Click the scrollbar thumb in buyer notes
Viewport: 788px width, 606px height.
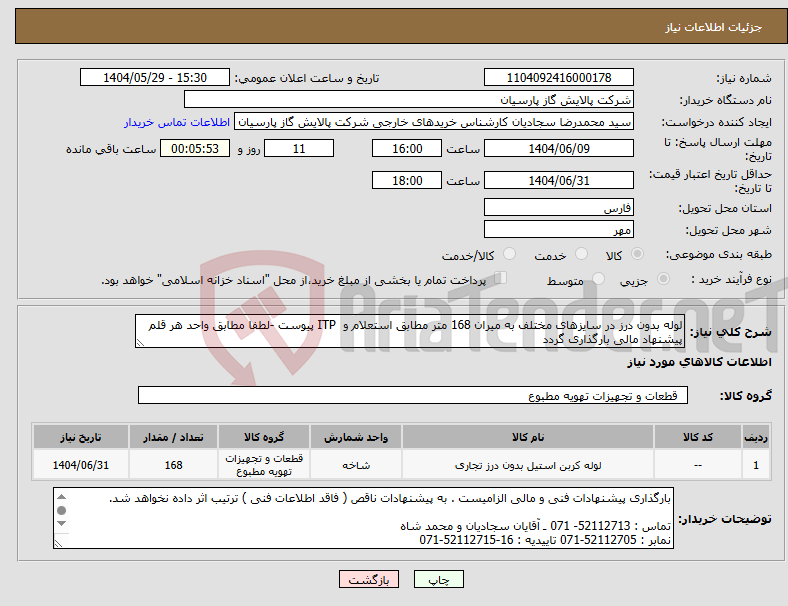click(61, 511)
